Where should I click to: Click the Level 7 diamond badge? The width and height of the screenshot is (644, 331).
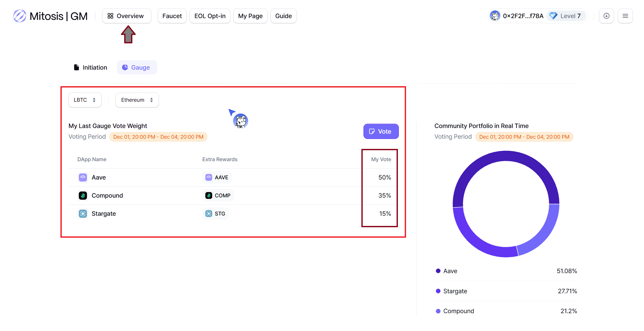tap(566, 16)
